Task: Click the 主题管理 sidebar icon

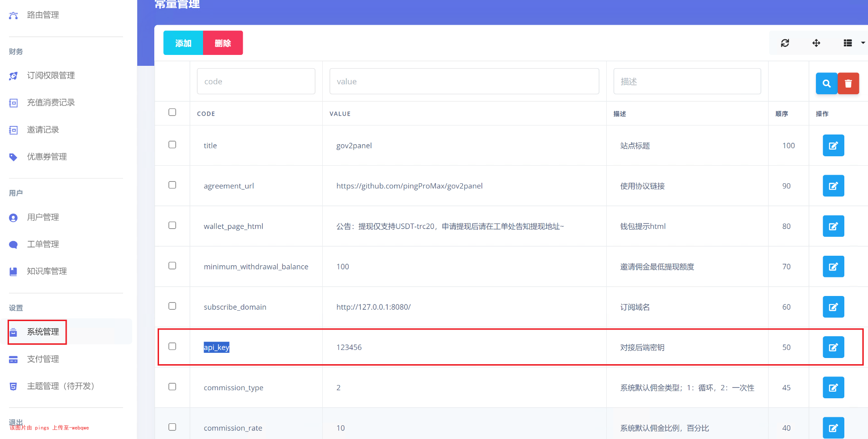Action: [13, 386]
